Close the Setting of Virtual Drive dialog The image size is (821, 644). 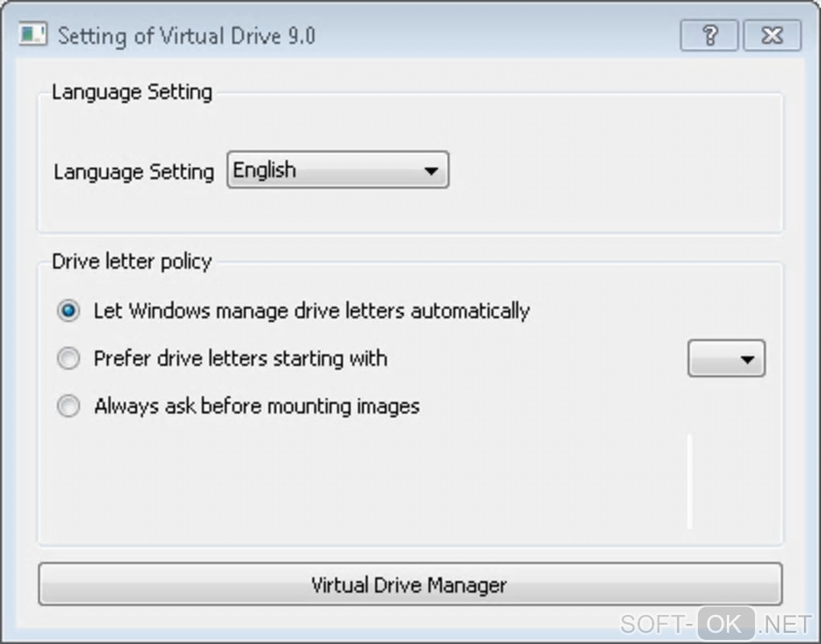(773, 35)
